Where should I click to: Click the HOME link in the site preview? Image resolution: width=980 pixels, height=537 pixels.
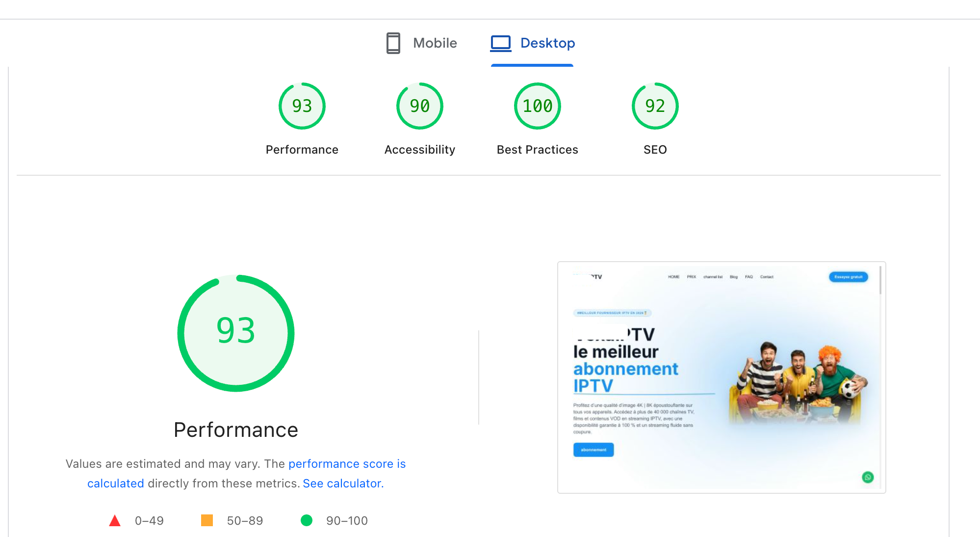click(x=674, y=276)
